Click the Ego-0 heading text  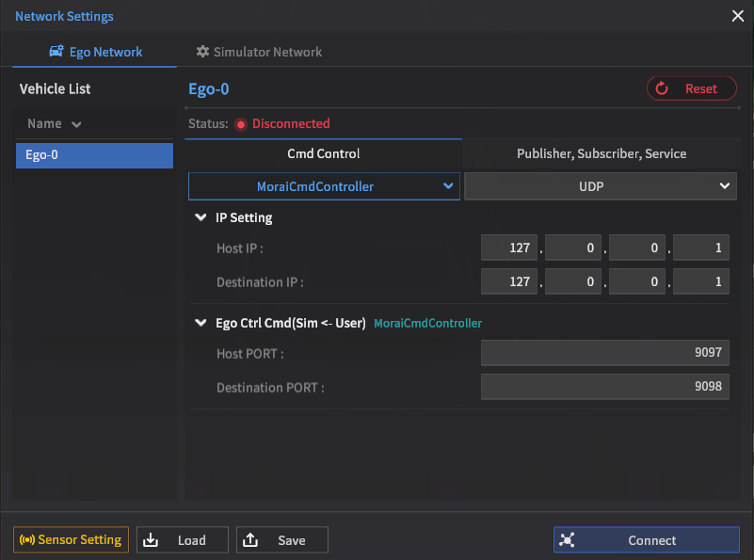click(x=209, y=88)
